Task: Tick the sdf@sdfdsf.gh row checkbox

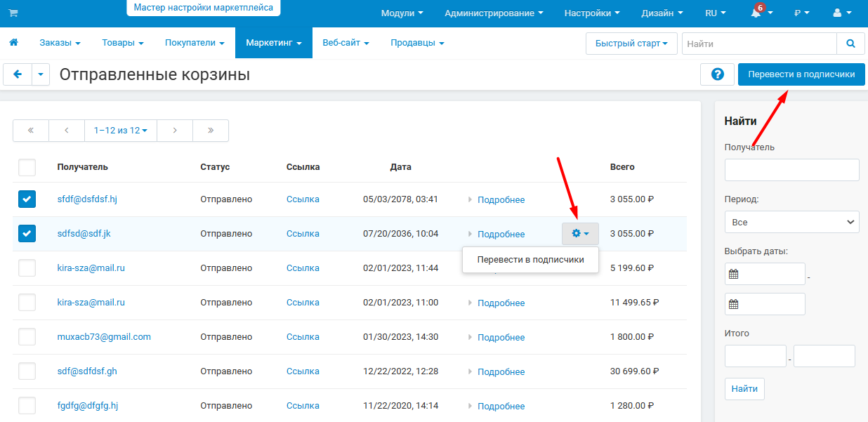Action: (27, 371)
